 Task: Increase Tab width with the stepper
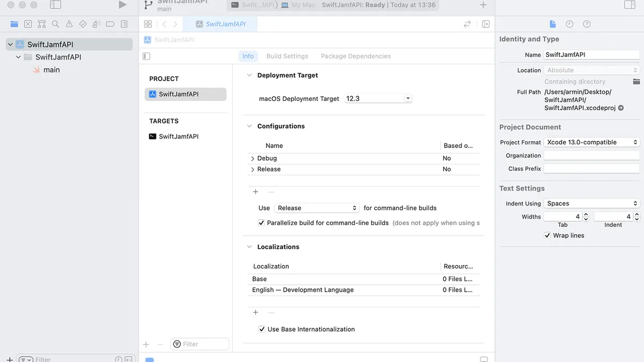[585, 214]
